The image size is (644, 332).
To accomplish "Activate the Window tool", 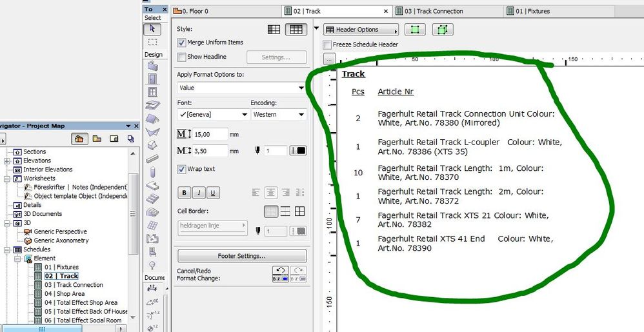I will coord(152,92).
